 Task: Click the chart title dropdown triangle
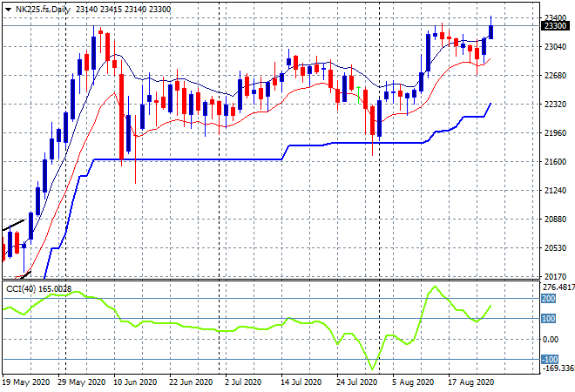[8, 10]
